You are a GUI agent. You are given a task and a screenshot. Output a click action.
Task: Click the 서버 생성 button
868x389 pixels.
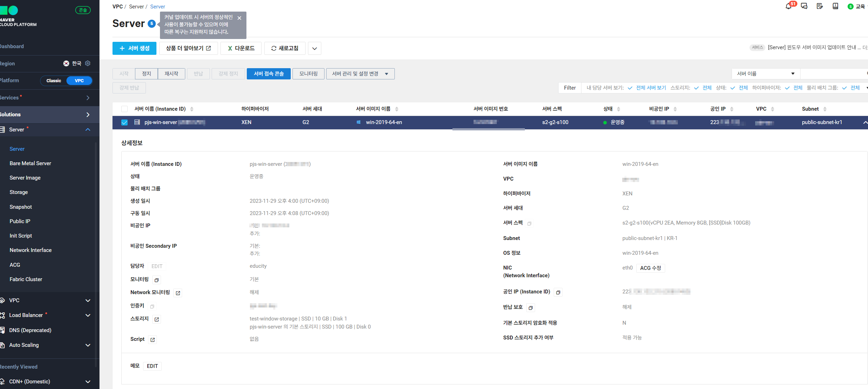[134, 48]
